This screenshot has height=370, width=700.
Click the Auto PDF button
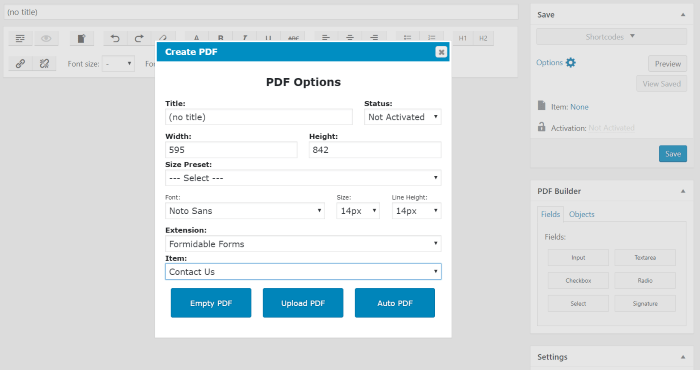395,303
